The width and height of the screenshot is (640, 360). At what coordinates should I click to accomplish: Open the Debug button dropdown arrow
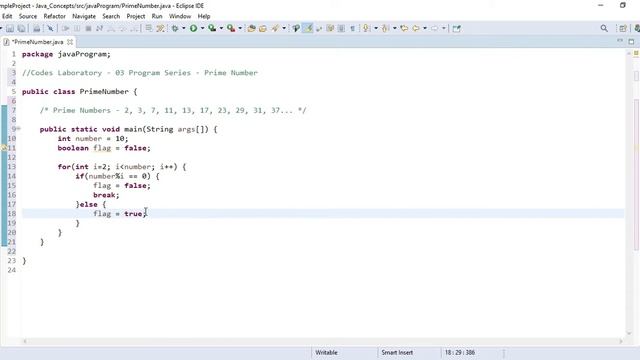coord(184,28)
